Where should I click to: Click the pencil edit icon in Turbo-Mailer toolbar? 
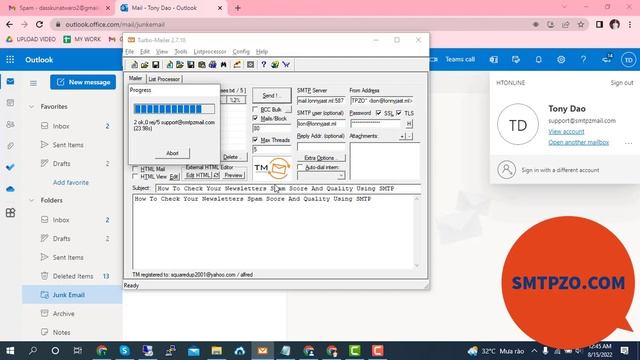(x=237, y=64)
